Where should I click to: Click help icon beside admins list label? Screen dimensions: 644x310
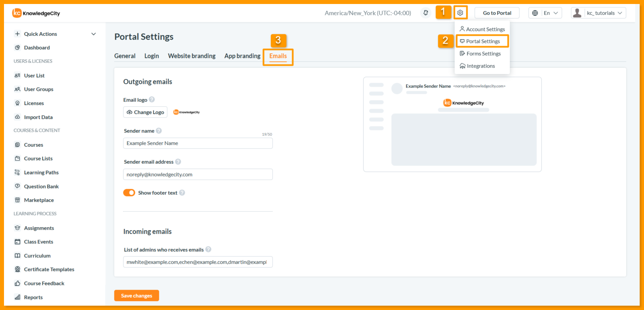click(x=208, y=249)
